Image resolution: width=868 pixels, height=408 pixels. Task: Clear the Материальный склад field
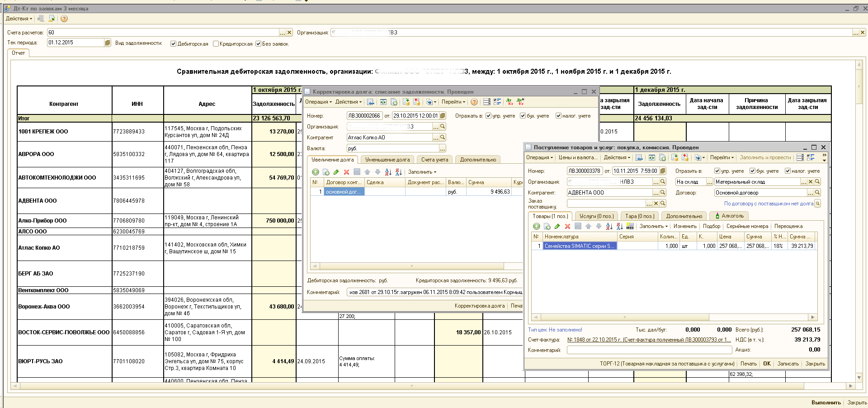(811, 182)
